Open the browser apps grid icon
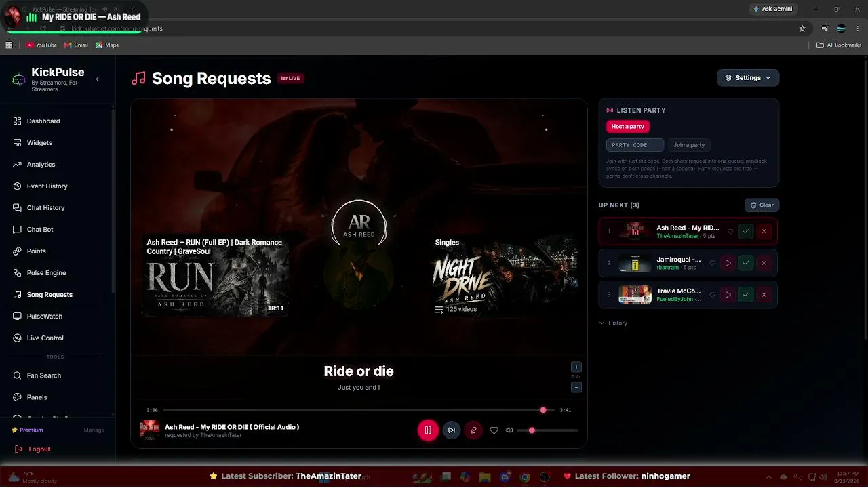The image size is (868, 488). [x=9, y=45]
